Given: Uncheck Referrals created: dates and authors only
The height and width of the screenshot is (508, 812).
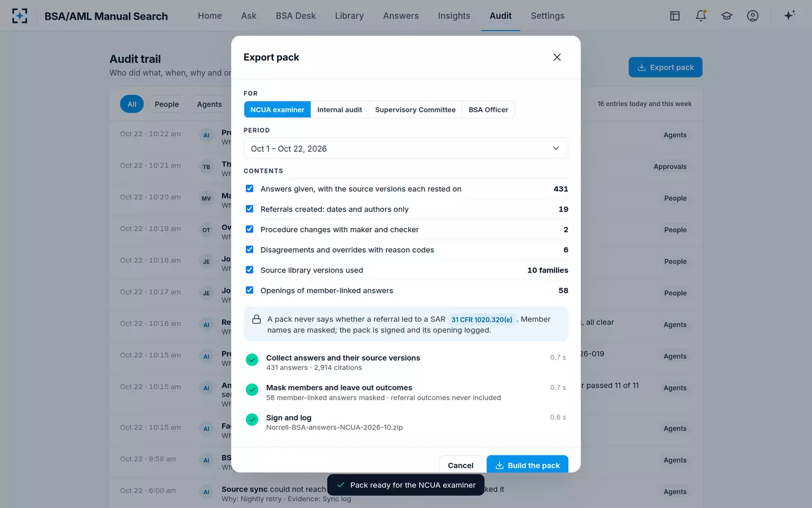Looking at the screenshot, I should pos(249,209).
